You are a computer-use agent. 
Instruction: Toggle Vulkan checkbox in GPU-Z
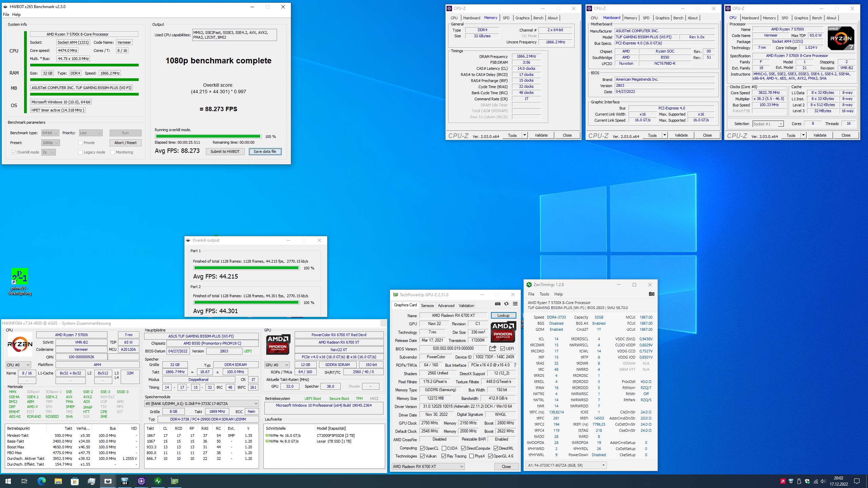pyautogui.click(x=422, y=456)
